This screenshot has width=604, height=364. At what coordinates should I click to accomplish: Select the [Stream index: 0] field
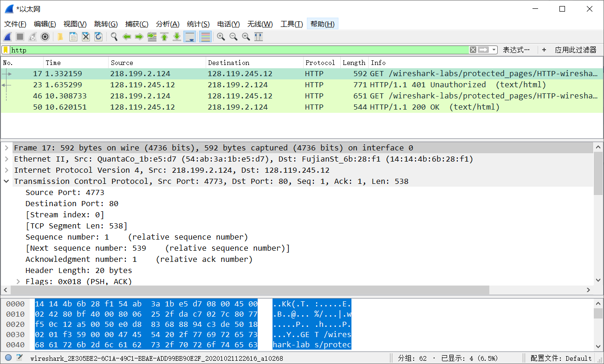click(65, 214)
